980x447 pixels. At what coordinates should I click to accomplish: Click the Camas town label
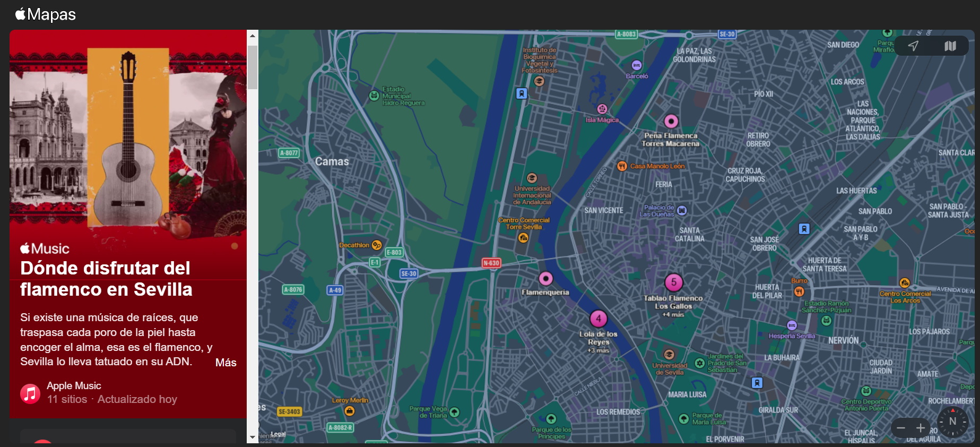point(332,161)
